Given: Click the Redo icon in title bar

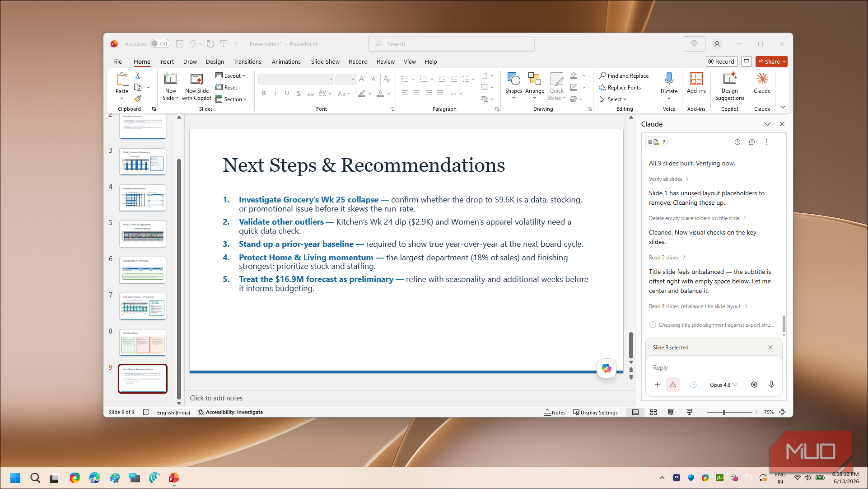Looking at the screenshot, I should click(210, 44).
